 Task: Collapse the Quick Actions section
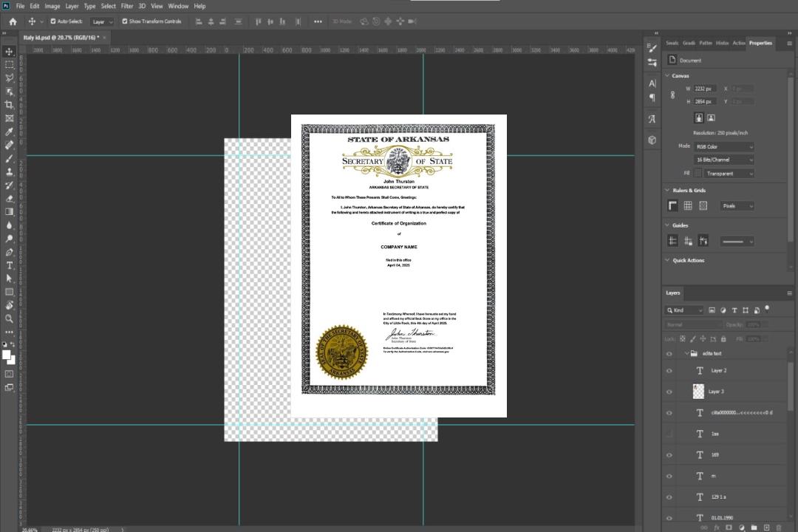pyautogui.click(x=667, y=260)
